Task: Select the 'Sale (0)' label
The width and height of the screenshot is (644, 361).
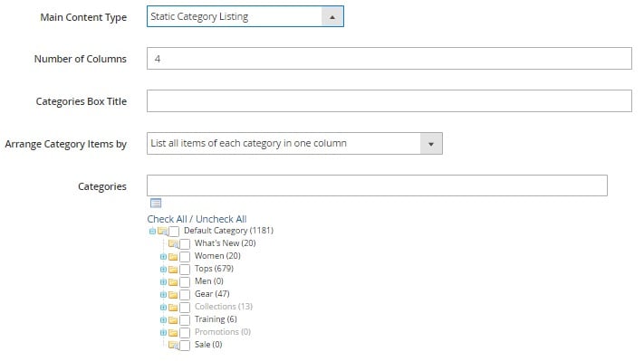Action: (x=208, y=345)
